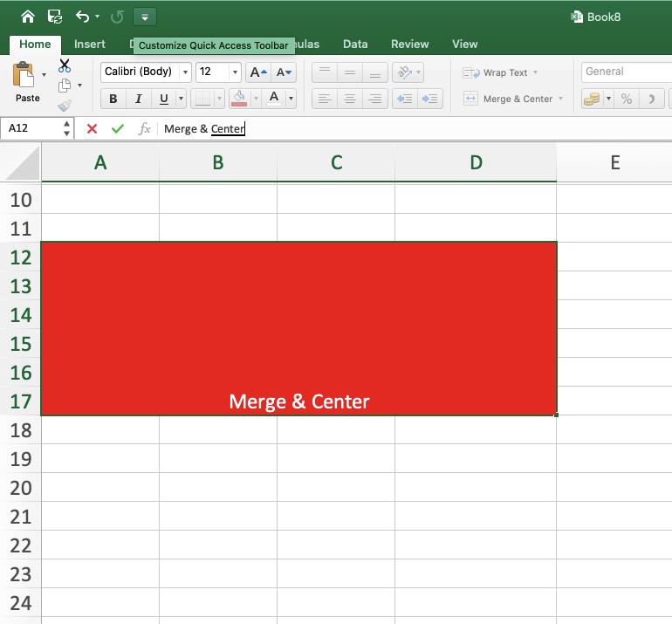Viewport: 672px width, 624px height.
Task: Click the Decrease Indent icon
Action: coord(405,99)
